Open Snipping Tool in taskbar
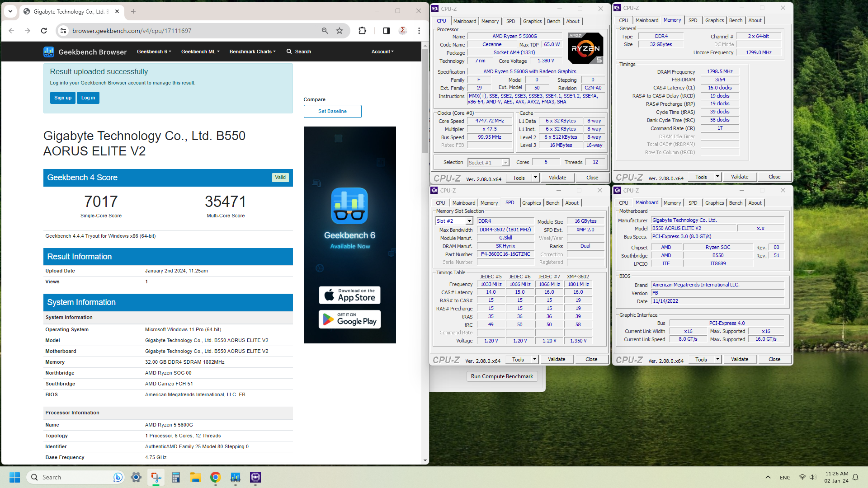Image resolution: width=868 pixels, height=488 pixels. (156, 477)
